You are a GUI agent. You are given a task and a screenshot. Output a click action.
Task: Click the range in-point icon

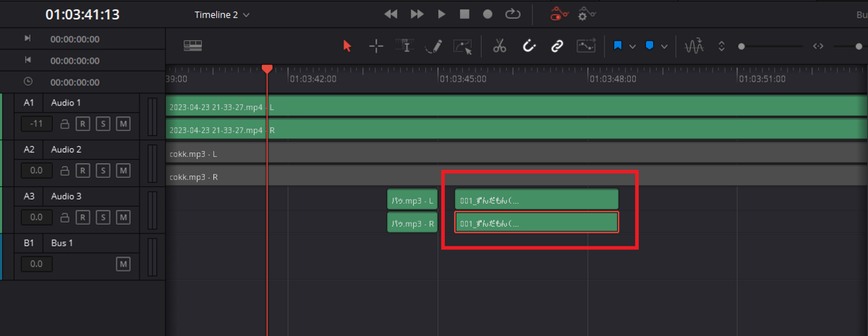pyautogui.click(x=27, y=39)
